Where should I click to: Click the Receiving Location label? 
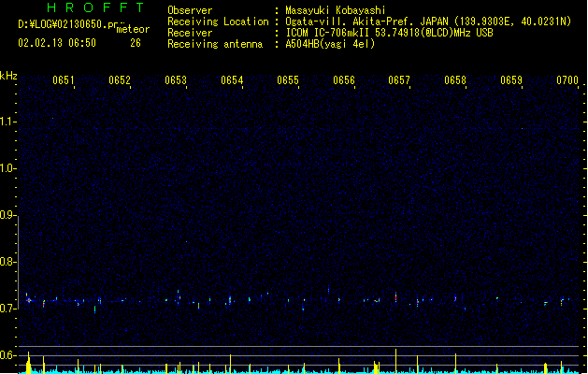pos(218,22)
